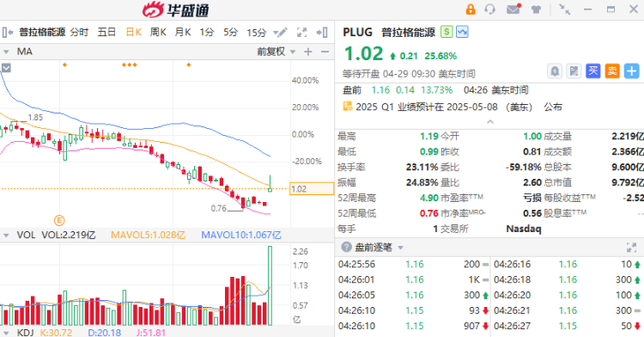Click the blue Buy (买) button
Screen dimensions: 644x337
(592, 71)
